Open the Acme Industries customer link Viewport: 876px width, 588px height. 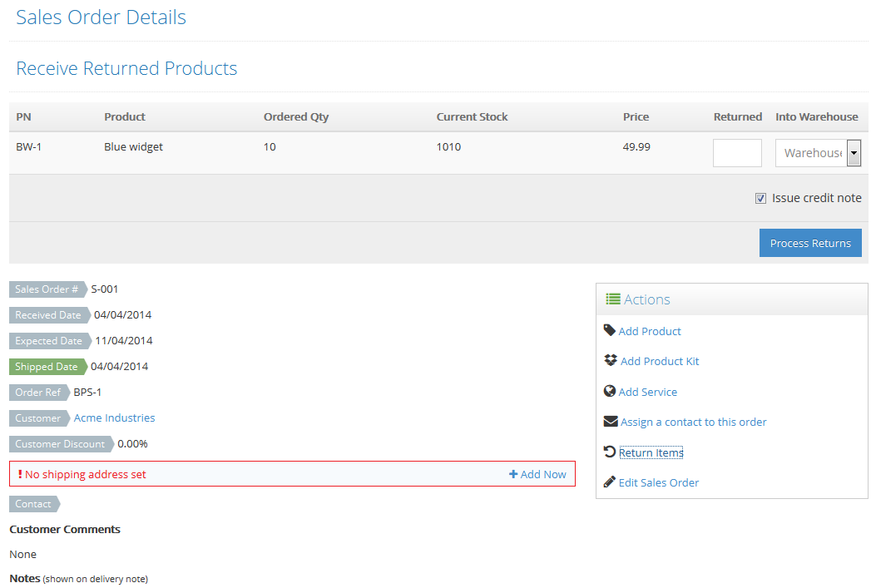114,418
